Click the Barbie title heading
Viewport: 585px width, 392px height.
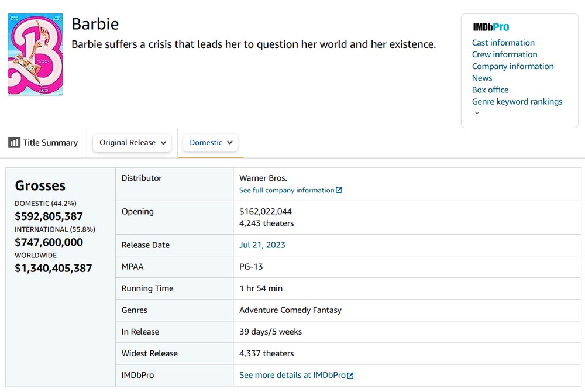[95, 24]
